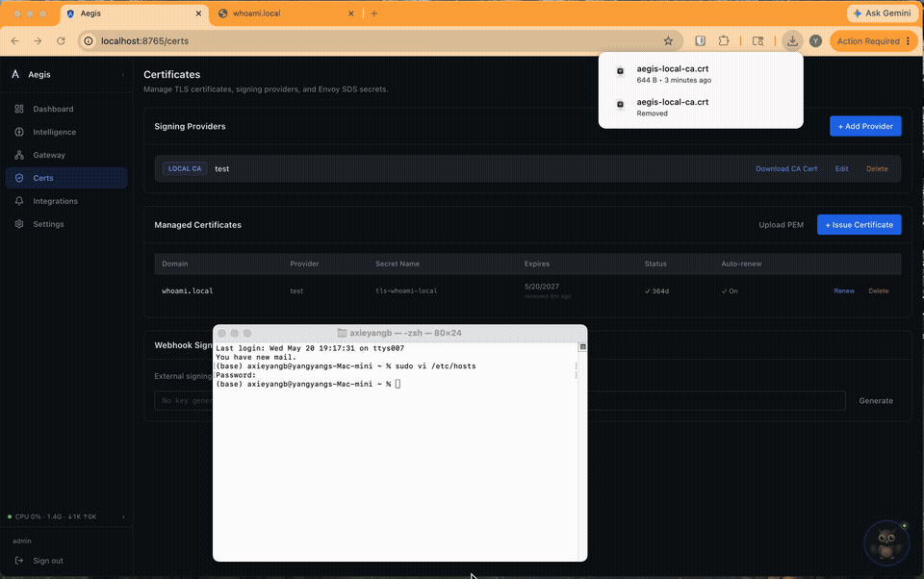924x579 pixels.
Task: Click the LOCAL CA badge
Action: (x=185, y=168)
